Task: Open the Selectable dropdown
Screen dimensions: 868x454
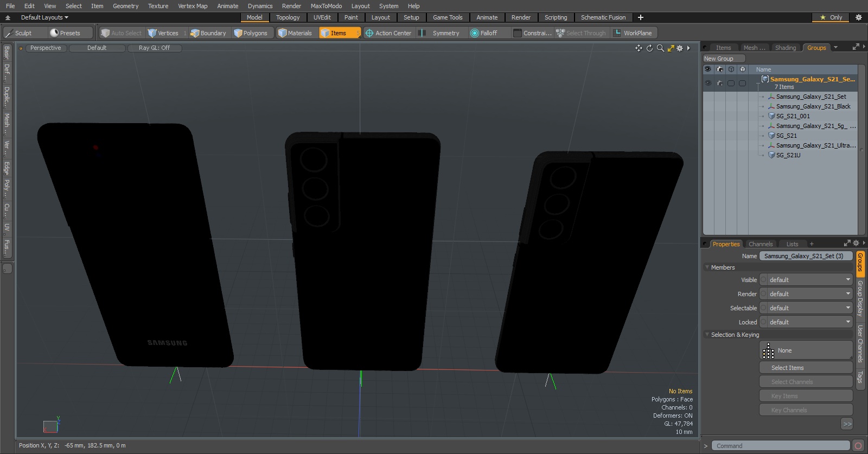Action: tap(806, 308)
